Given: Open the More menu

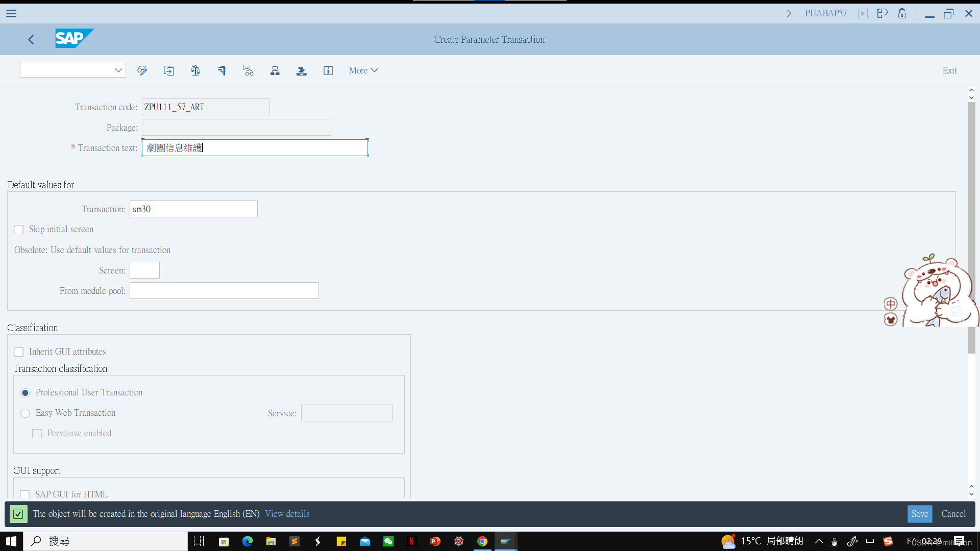Looking at the screenshot, I should (363, 70).
